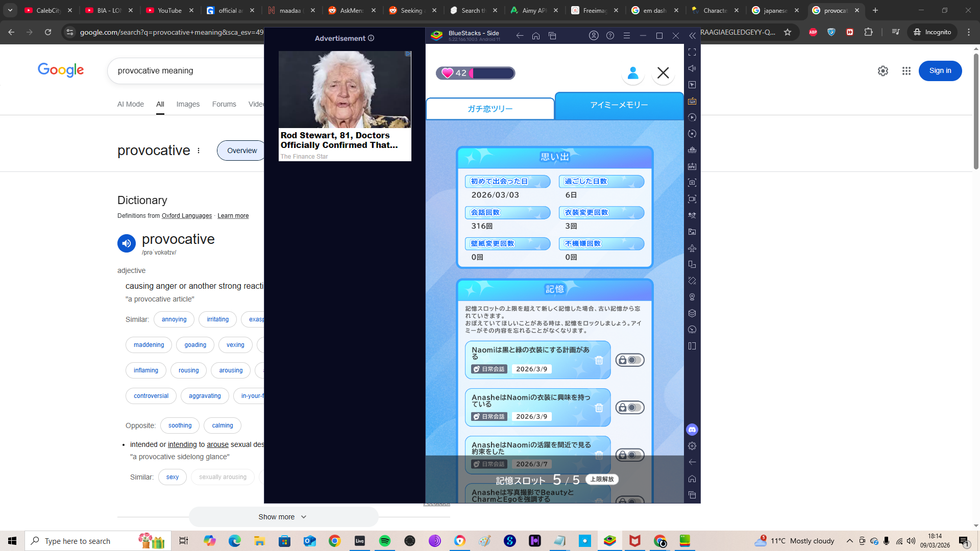Click the profile avatar icon in game
The width and height of the screenshot is (980, 551).
[x=633, y=73]
